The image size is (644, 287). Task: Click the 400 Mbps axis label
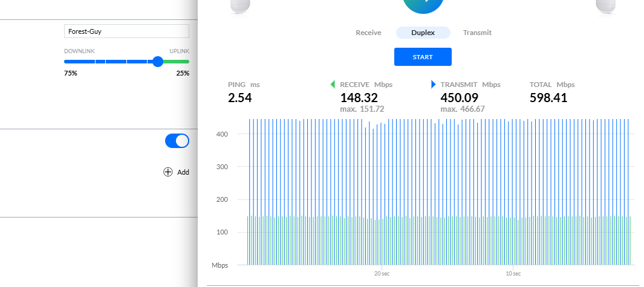tap(222, 134)
